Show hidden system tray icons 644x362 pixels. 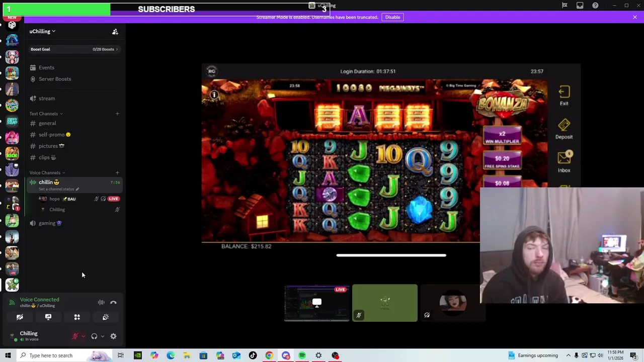pyautogui.click(x=569, y=355)
